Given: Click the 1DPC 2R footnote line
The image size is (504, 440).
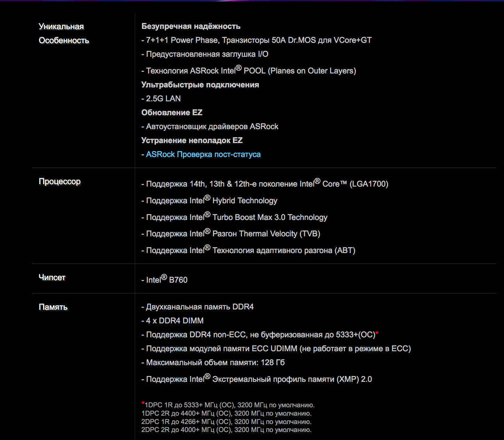Looking at the screenshot, I should (x=226, y=414).
